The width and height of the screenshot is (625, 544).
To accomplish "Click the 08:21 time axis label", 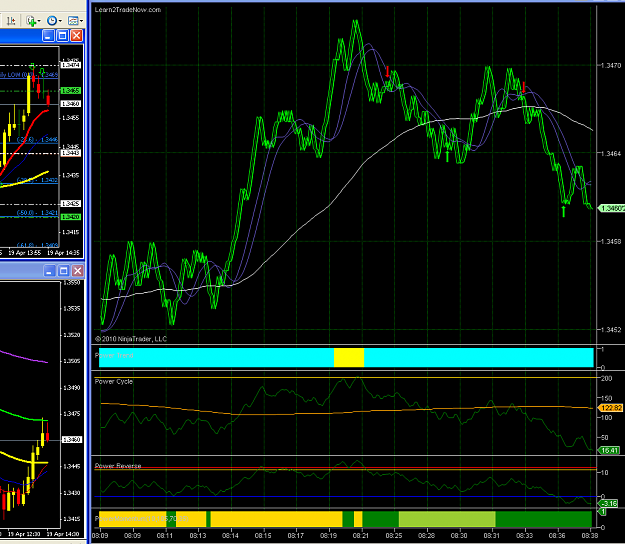I will tap(361, 536).
